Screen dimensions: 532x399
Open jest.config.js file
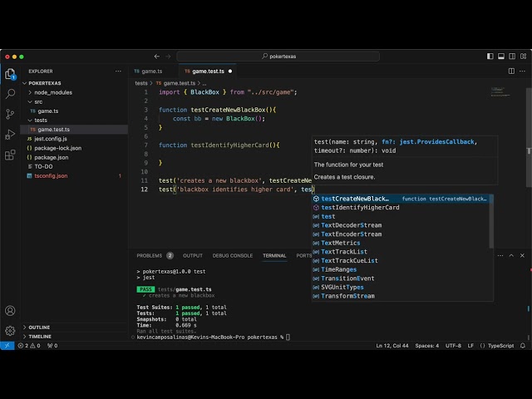[51, 139]
